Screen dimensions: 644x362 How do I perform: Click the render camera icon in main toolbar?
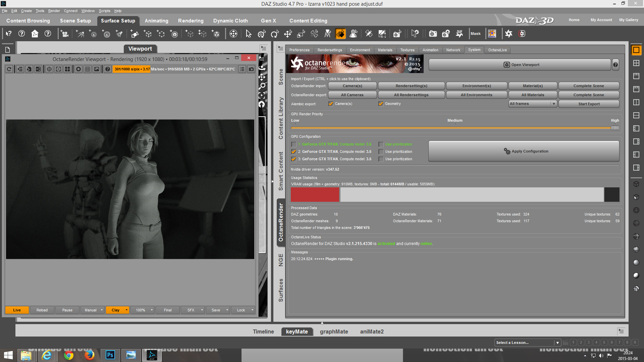(433, 34)
